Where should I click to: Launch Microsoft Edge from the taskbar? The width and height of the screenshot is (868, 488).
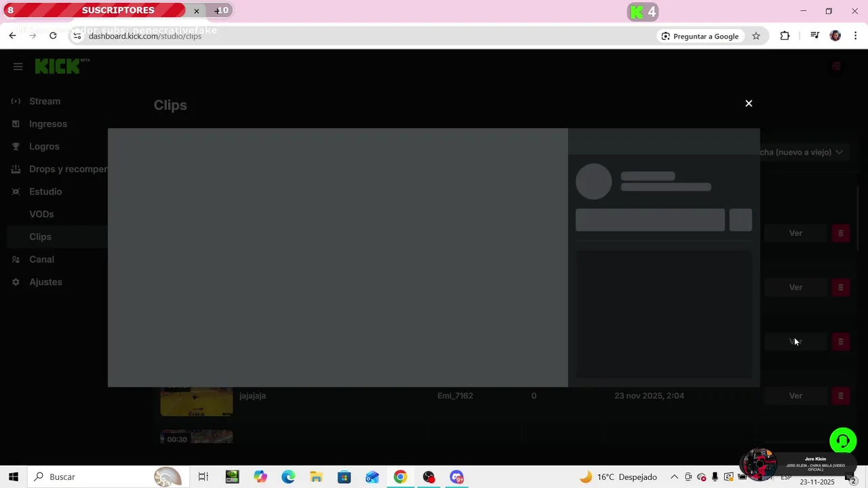tap(288, 477)
